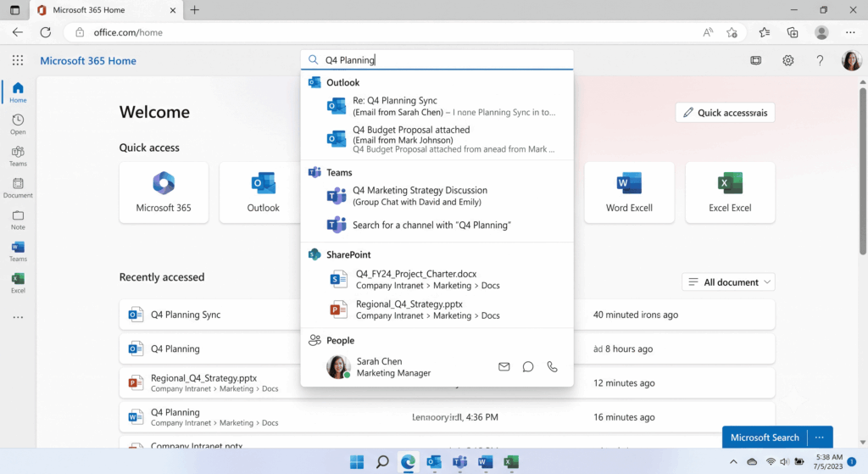868x474 pixels.
Task: Open the app launcher waffle icon
Action: pyautogui.click(x=18, y=60)
